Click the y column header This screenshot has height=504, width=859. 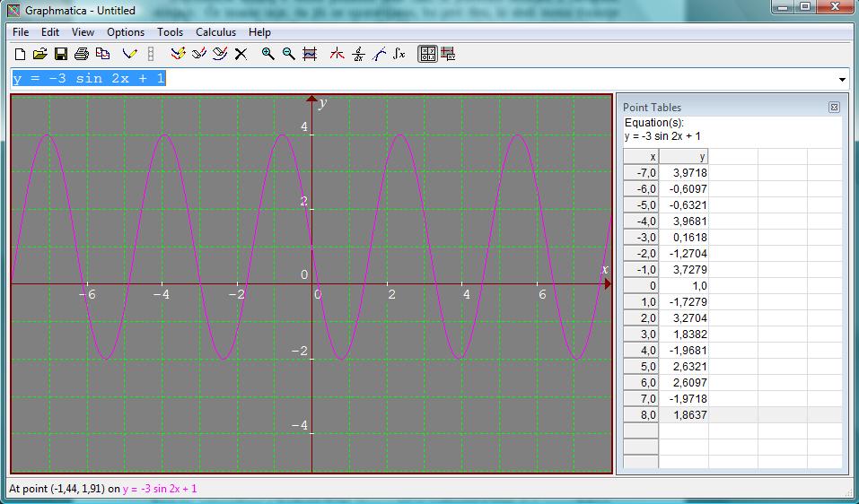(x=683, y=157)
